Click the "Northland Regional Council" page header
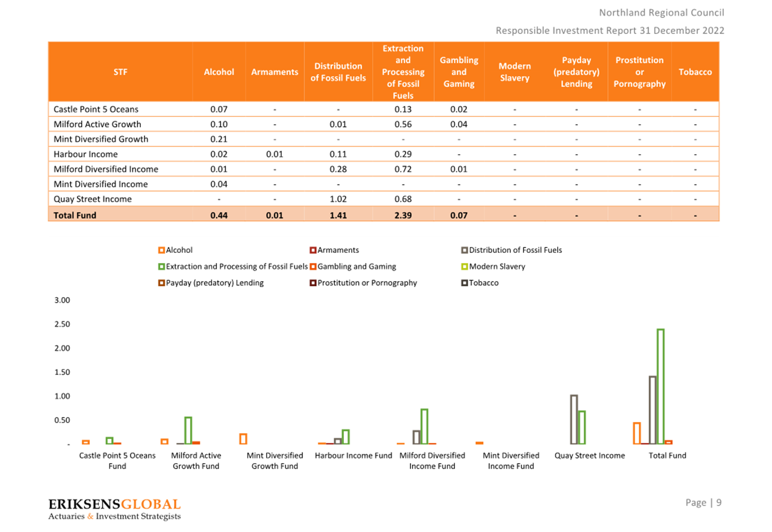772x532 pixels. pos(661,13)
